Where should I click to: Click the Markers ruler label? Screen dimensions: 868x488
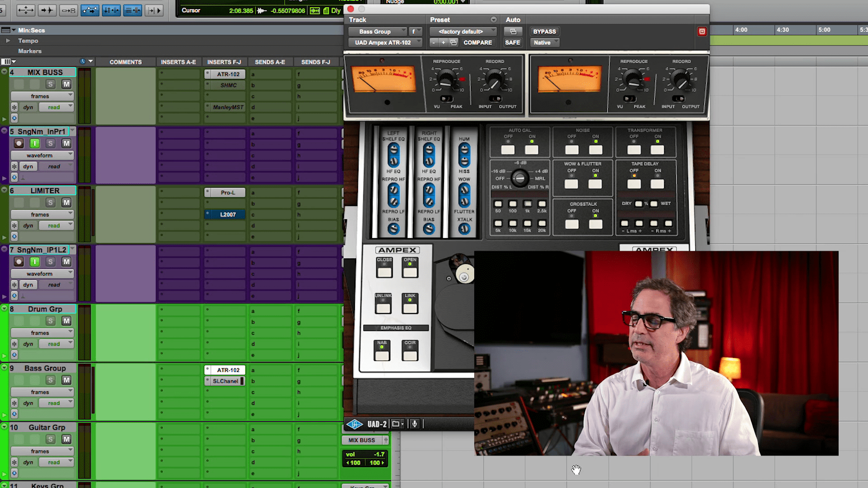tap(30, 51)
